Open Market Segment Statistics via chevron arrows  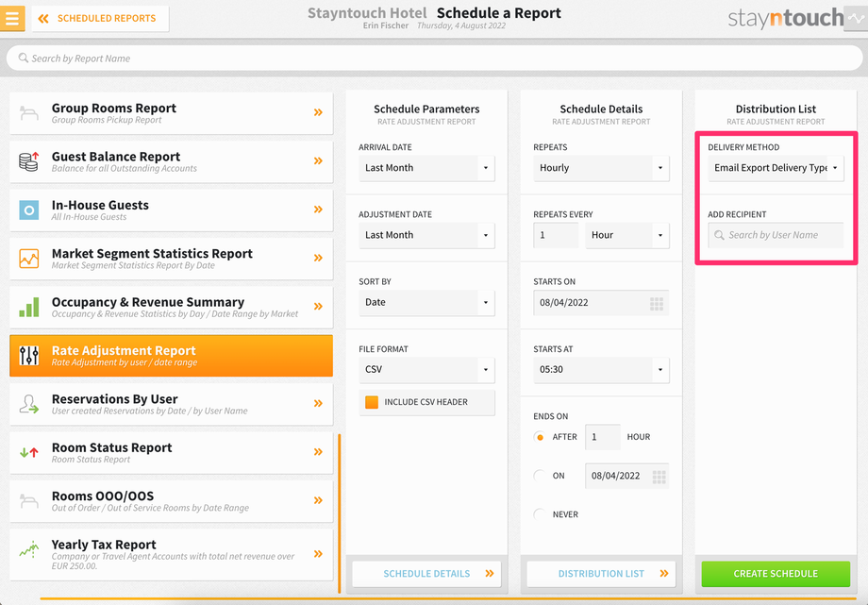tap(318, 258)
